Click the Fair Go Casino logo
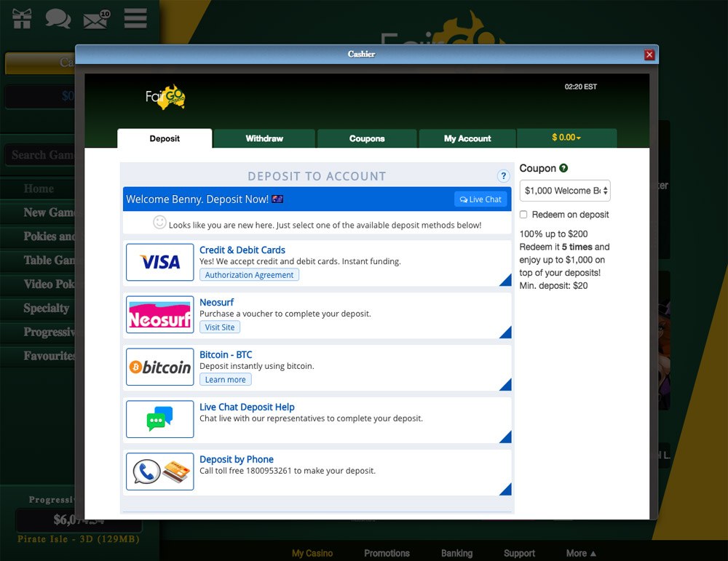728x561 pixels. (x=165, y=97)
